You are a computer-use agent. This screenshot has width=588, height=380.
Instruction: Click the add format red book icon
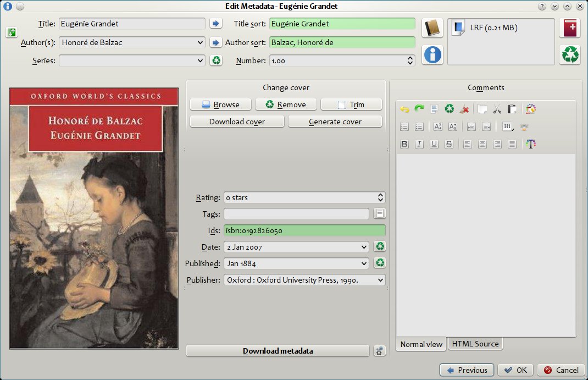click(x=570, y=27)
